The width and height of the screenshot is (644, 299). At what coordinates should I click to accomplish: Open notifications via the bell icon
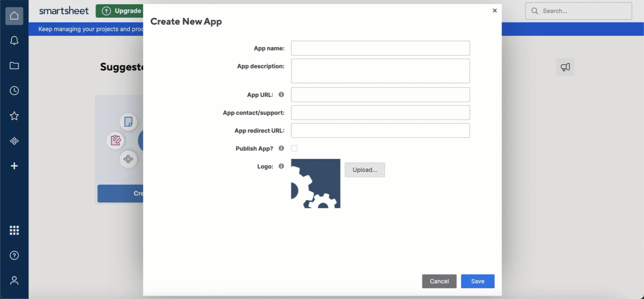click(x=14, y=40)
